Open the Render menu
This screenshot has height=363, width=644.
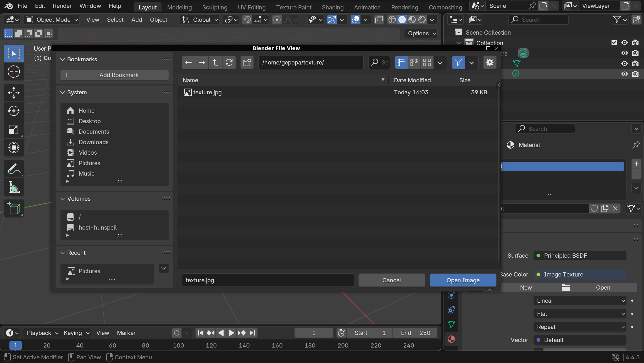pyautogui.click(x=62, y=6)
